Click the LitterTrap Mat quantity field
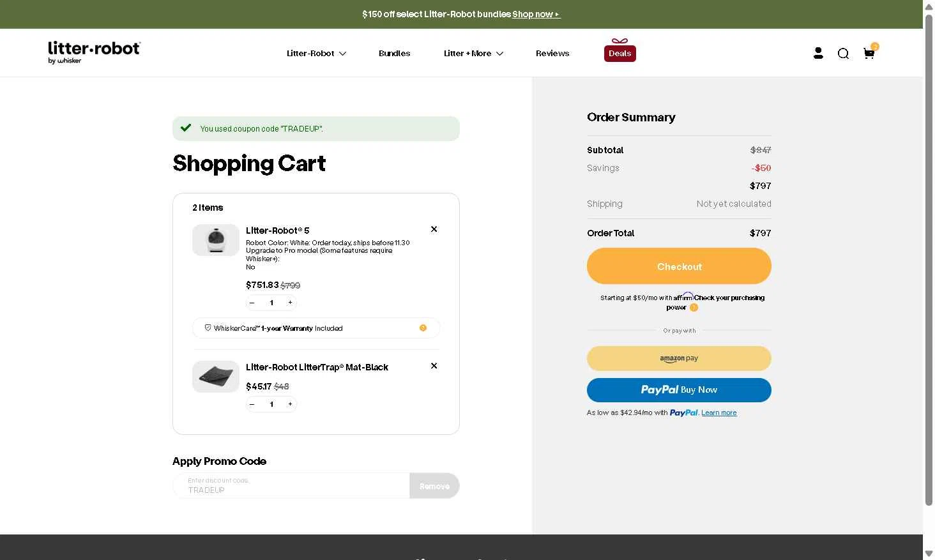This screenshot has width=935, height=560. point(271,404)
